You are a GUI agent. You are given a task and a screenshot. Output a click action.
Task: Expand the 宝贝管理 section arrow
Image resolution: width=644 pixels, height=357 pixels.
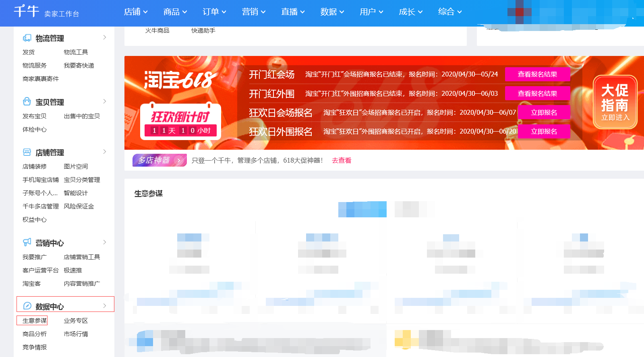(105, 101)
